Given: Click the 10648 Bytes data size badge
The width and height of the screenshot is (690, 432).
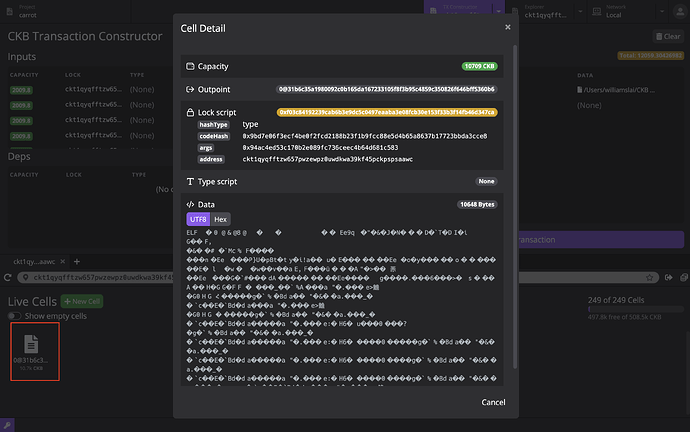Looking at the screenshot, I should 477,205.
